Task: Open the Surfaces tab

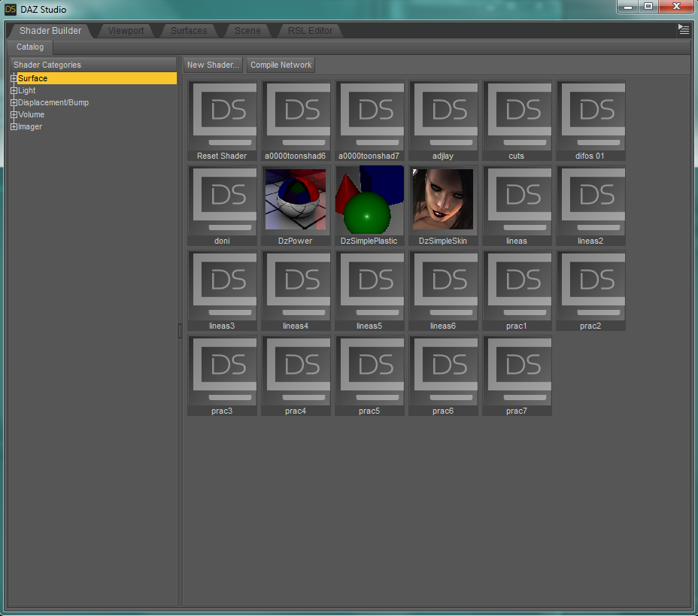Action: click(x=189, y=31)
